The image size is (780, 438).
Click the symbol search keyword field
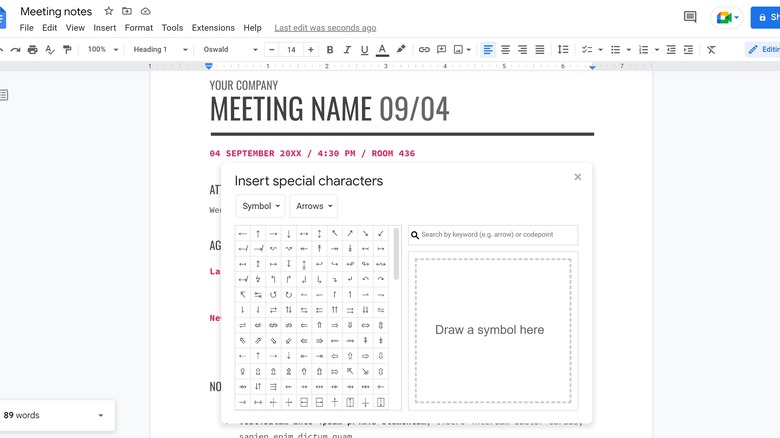497,235
